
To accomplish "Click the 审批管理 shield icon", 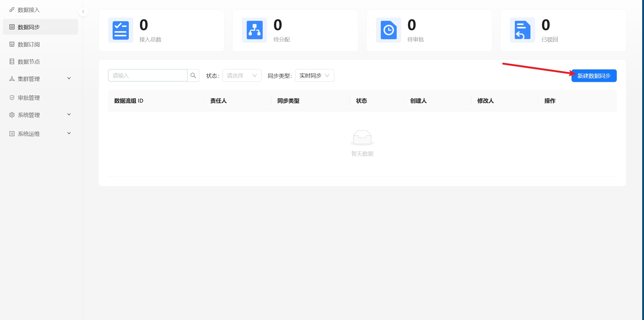I will point(12,98).
